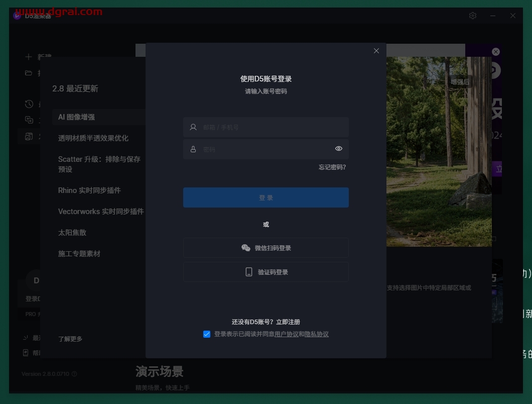Toggle password visibility eye icon
The image size is (532, 404).
click(339, 148)
